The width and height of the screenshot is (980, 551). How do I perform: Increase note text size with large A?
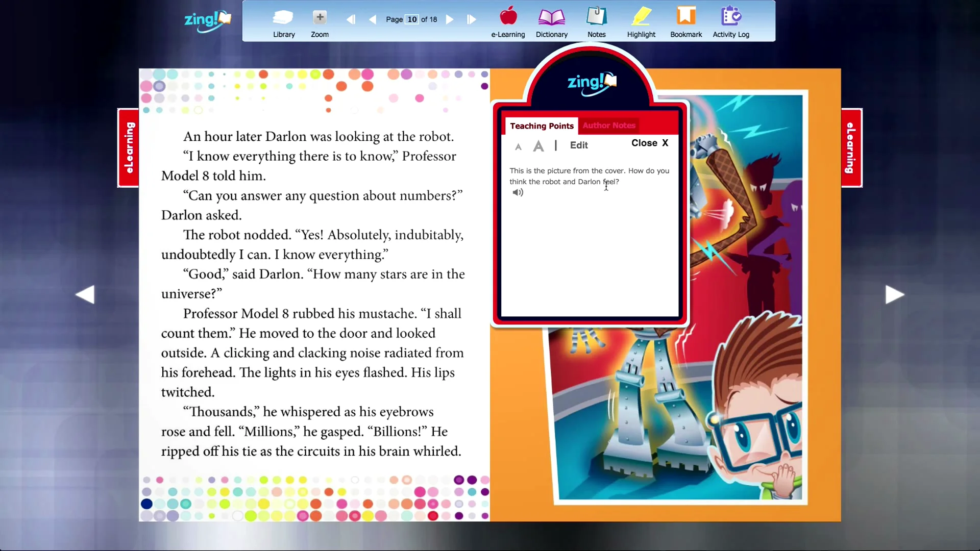[538, 146]
